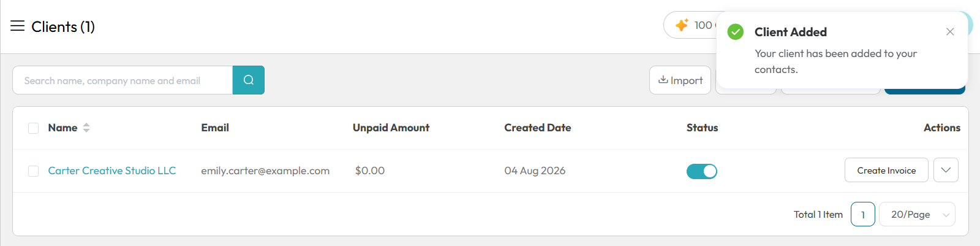Click the 100 credits pill
Viewport: 980px width, 246px height.
pyautogui.click(x=691, y=25)
